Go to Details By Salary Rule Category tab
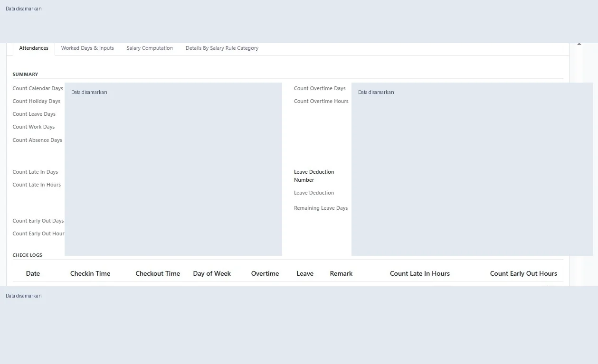Image resolution: width=598 pixels, height=364 pixels. (222, 48)
